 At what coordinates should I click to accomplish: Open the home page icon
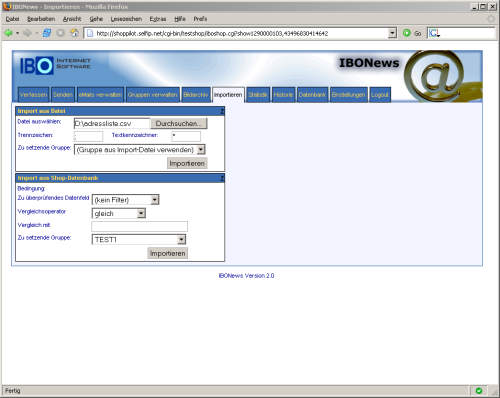(x=74, y=33)
